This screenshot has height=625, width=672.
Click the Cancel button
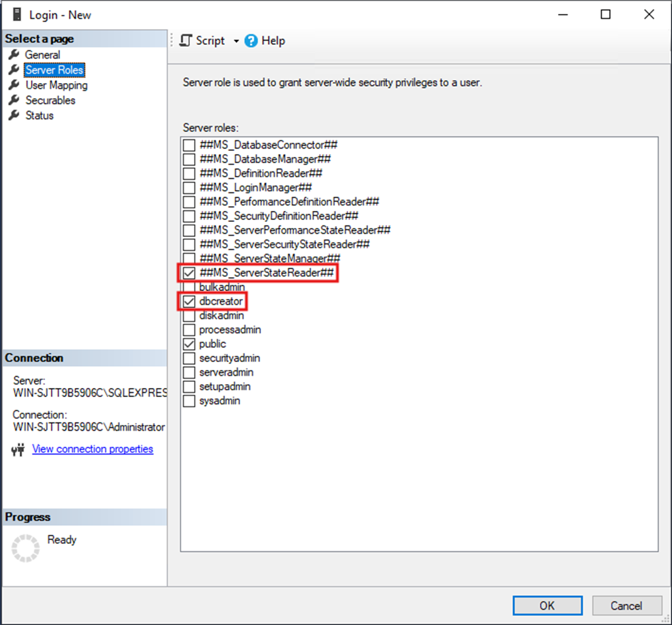[627, 606]
